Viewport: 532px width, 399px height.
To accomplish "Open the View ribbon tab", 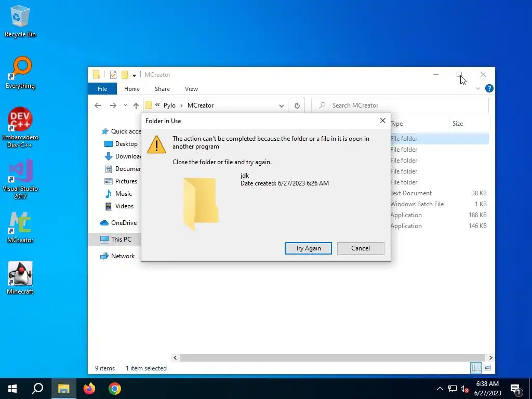I will pos(191,88).
